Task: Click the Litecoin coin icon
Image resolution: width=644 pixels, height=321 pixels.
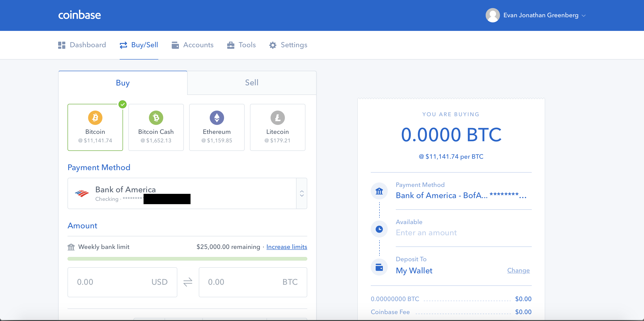Action: 277,118
